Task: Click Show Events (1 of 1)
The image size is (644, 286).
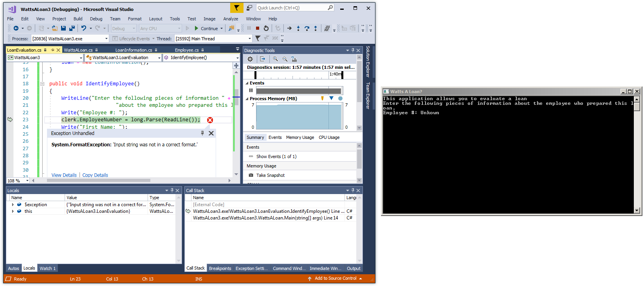Action: pyautogui.click(x=276, y=156)
